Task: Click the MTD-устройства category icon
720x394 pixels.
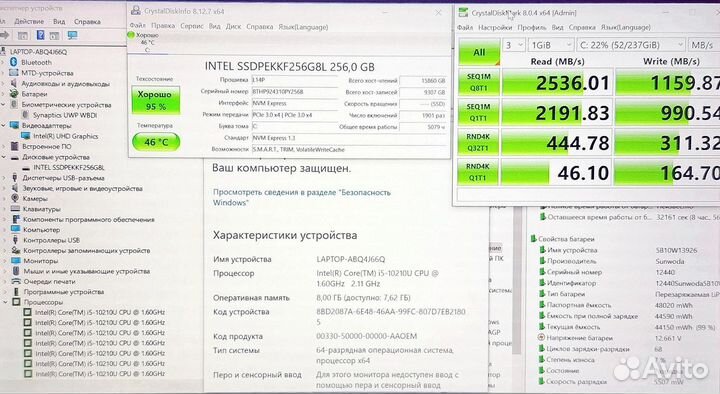Action: 14,73
